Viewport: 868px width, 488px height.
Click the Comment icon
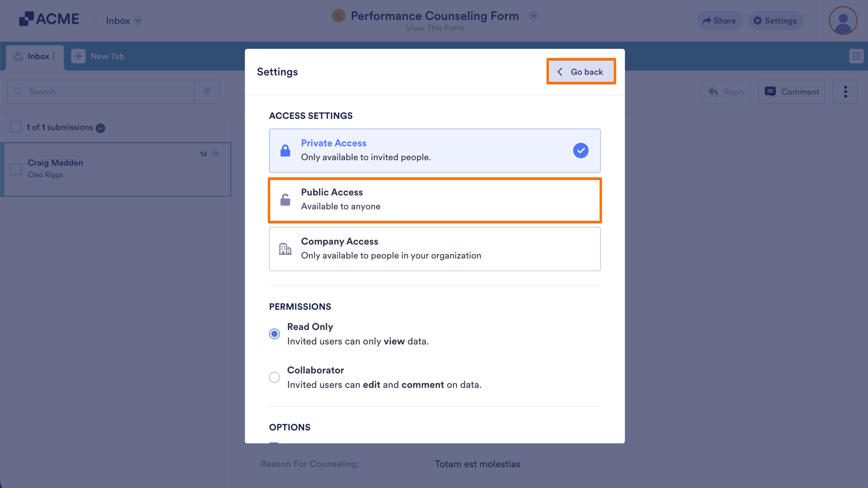click(x=770, y=92)
